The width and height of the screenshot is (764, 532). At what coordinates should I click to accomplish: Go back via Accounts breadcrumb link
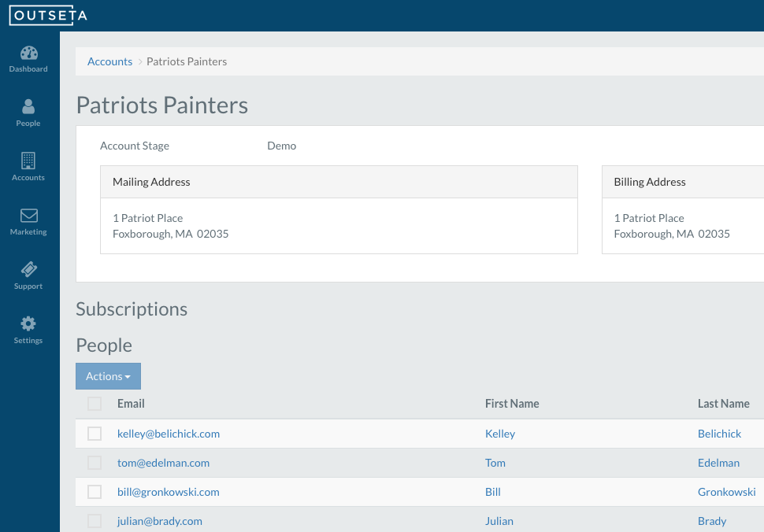[109, 61]
